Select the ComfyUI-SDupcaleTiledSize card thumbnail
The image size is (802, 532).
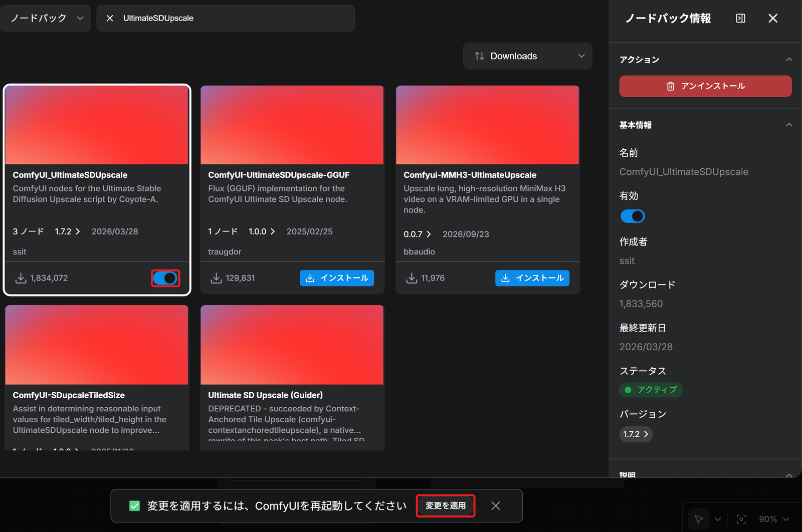[97, 345]
